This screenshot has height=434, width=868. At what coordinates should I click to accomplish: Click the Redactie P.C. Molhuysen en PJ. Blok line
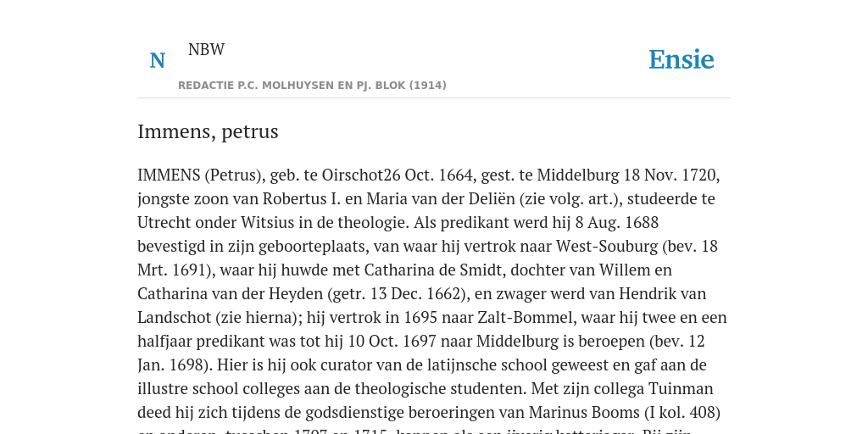tap(312, 86)
